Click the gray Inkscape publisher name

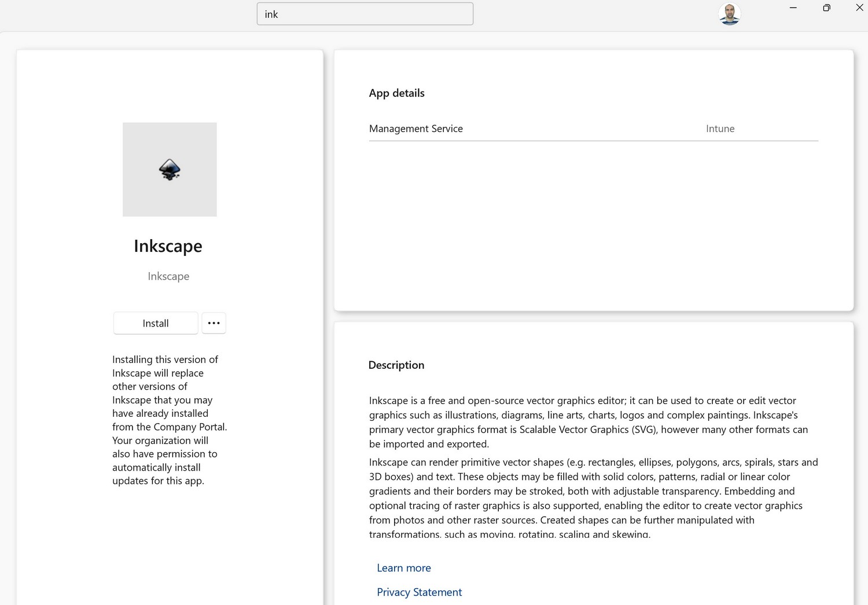pos(168,276)
